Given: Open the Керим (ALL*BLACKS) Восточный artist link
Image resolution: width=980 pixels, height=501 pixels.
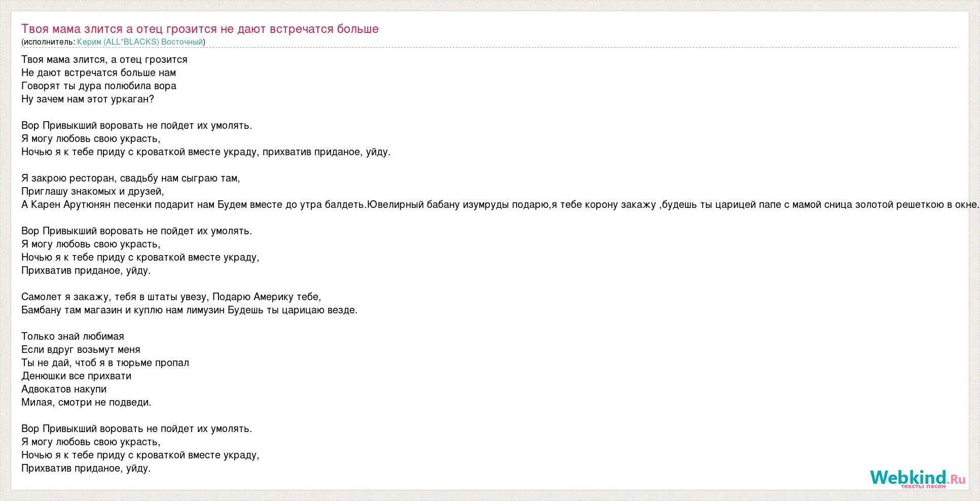Looking at the screenshot, I should pos(140,42).
